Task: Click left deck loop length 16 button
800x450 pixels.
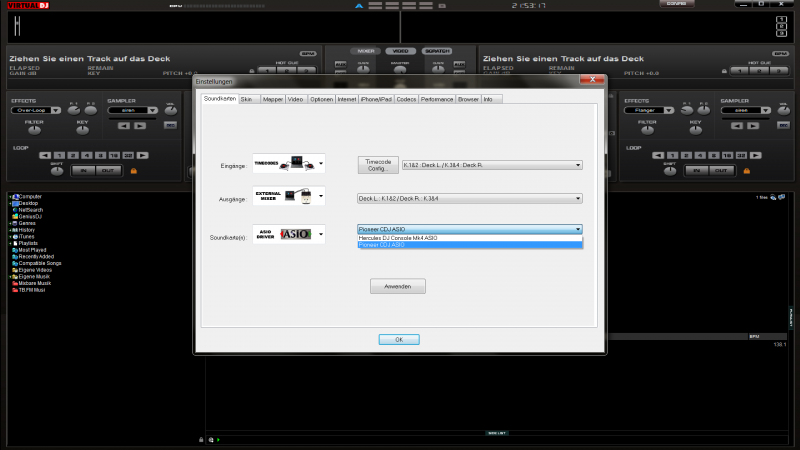Action: pos(114,155)
